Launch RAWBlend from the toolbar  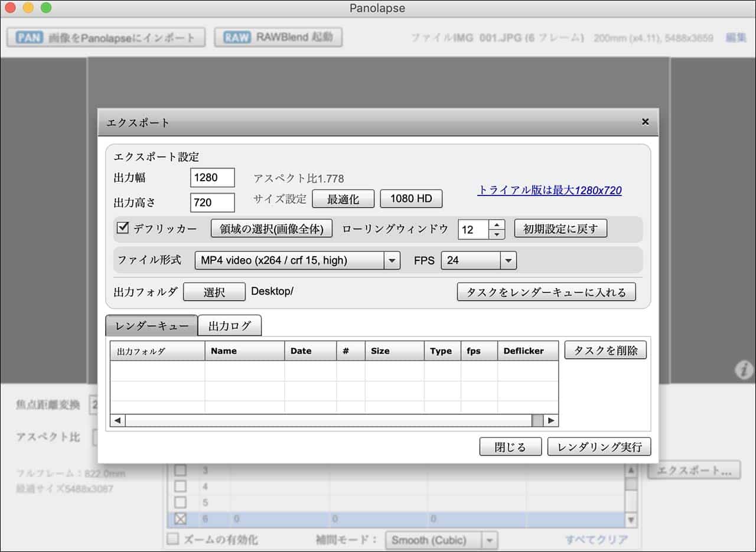[278, 38]
